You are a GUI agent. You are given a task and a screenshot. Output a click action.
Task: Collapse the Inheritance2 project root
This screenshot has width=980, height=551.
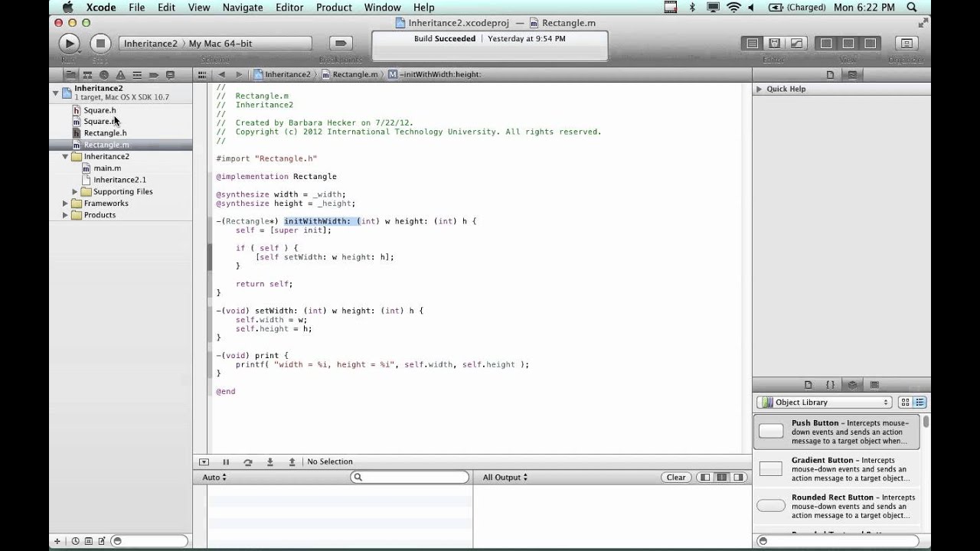[55, 93]
